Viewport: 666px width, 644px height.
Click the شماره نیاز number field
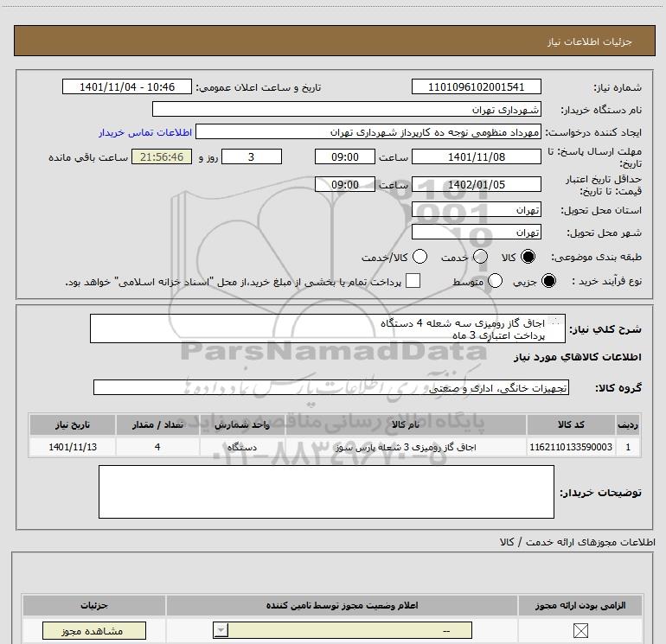click(476, 86)
